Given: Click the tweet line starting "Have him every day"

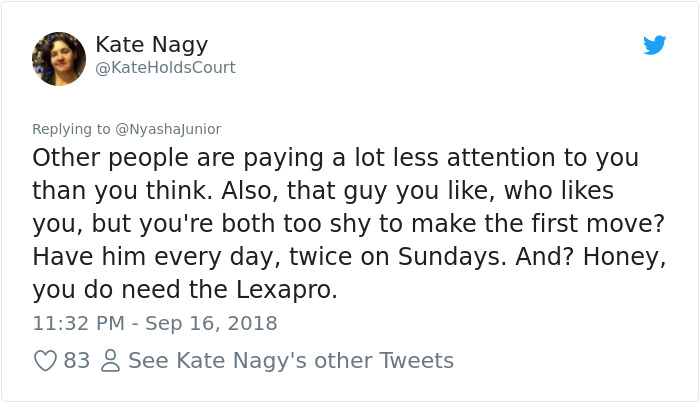Looking at the screenshot, I should click(349, 258).
